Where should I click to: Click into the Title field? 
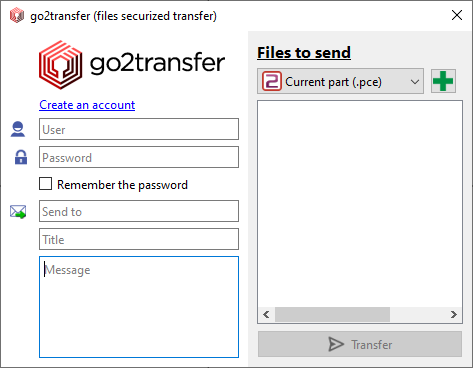click(x=139, y=239)
